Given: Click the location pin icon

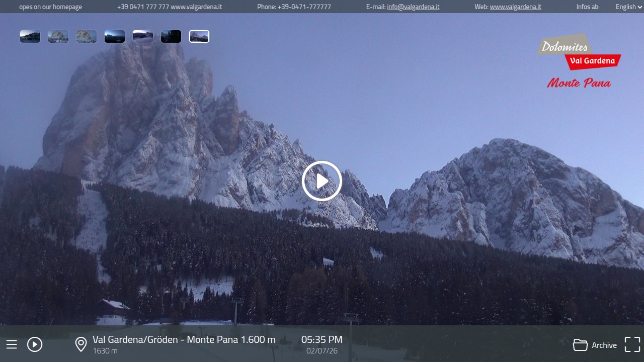Looking at the screenshot, I should [x=80, y=344].
